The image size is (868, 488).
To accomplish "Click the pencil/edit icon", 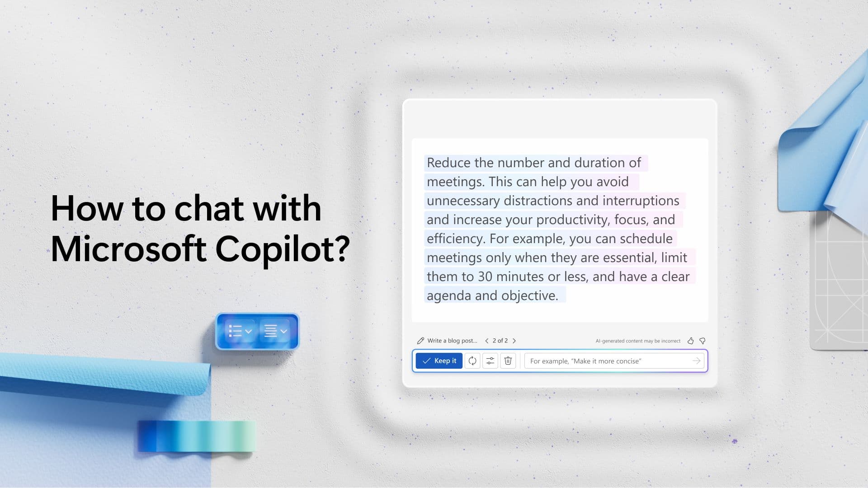I will [420, 340].
